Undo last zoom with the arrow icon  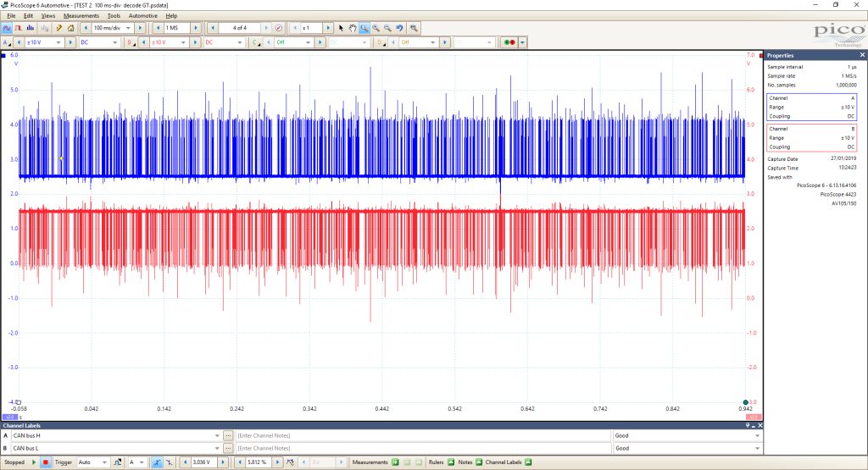pos(400,28)
